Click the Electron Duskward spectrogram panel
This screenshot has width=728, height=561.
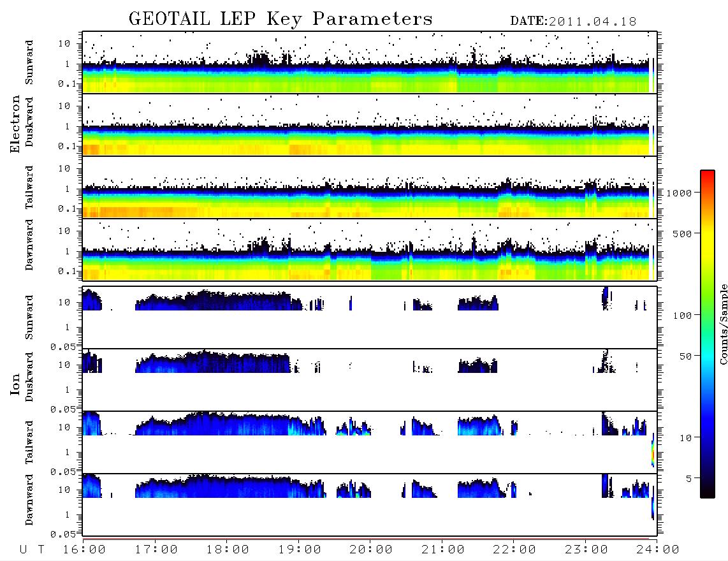click(370, 124)
